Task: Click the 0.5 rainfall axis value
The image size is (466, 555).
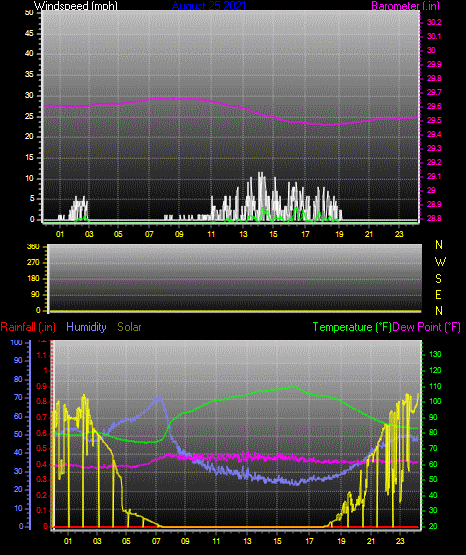Action: coord(42,448)
